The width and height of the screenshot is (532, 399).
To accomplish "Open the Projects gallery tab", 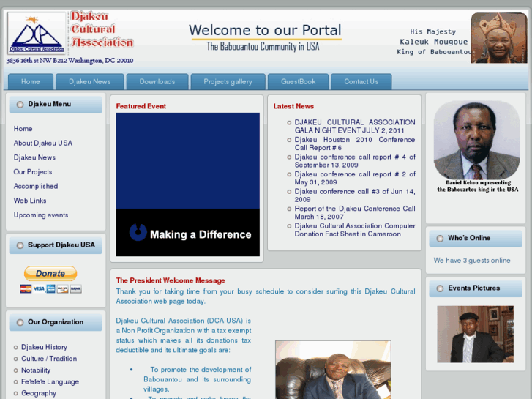I will click(x=228, y=82).
